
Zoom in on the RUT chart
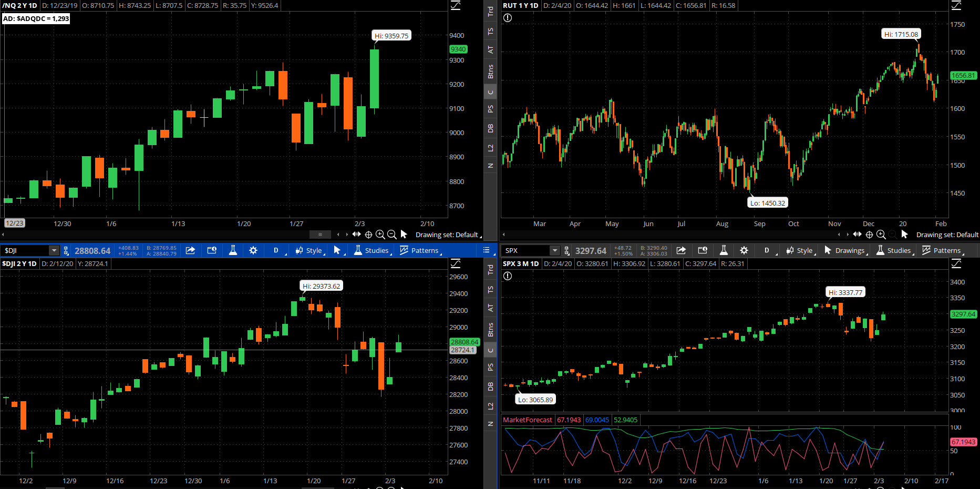881,235
